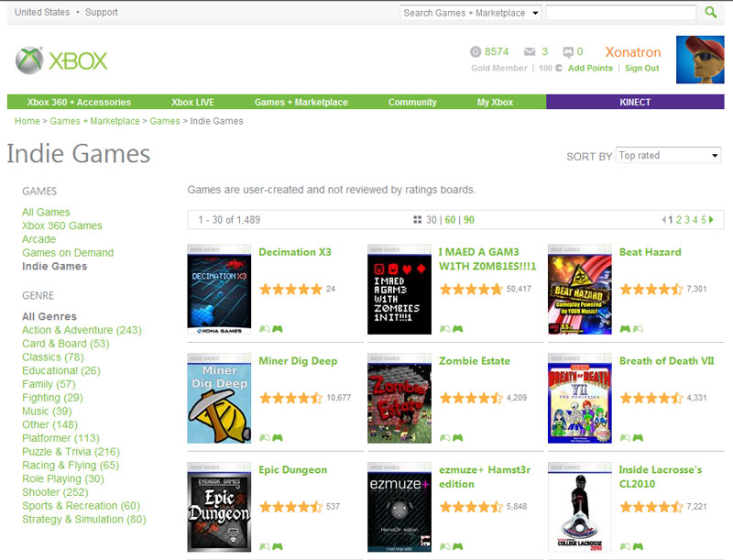This screenshot has width=733, height=560.
Task: Click the Support link
Action: [102, 12]
